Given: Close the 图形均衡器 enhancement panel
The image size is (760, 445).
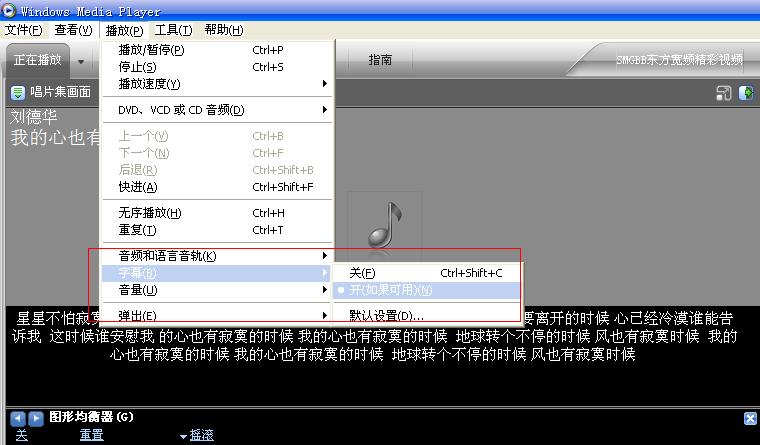Looking at the screenshot, I should click(x=750, y=418).
